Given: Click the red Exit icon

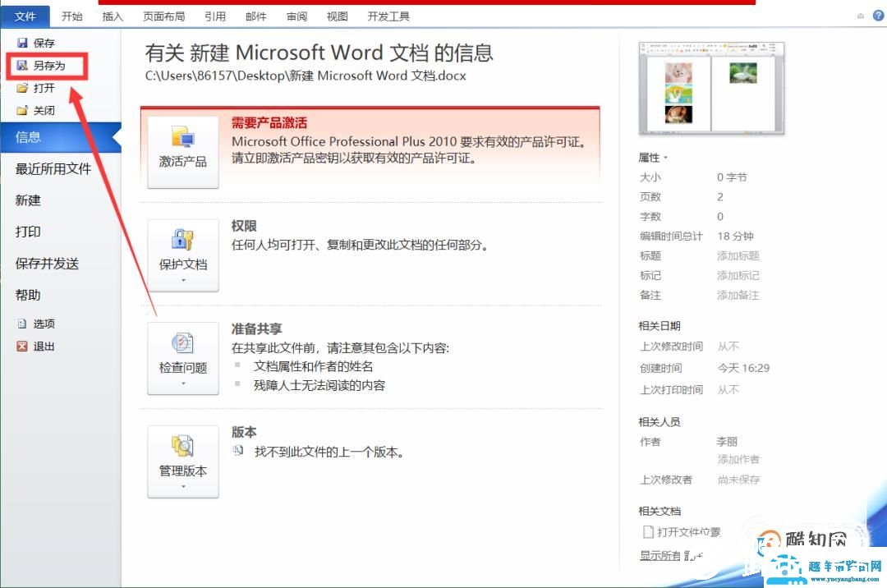Looking at the screenshot, I should [x=22, y=346].
